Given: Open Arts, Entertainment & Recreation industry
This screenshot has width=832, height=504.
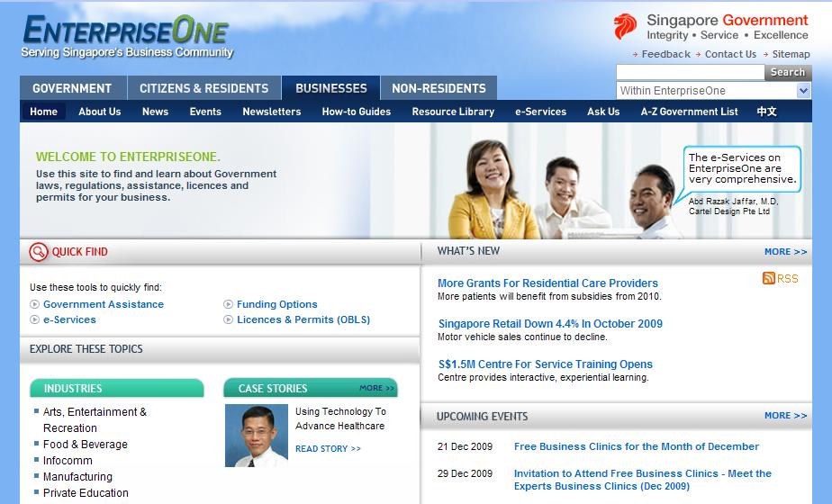Looking at the screenshot, I should (95, 420).
